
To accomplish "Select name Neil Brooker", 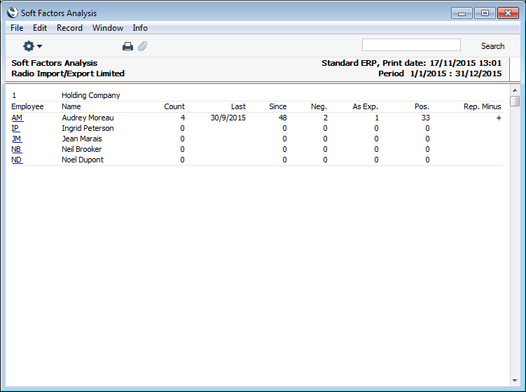I will (82, 149).
